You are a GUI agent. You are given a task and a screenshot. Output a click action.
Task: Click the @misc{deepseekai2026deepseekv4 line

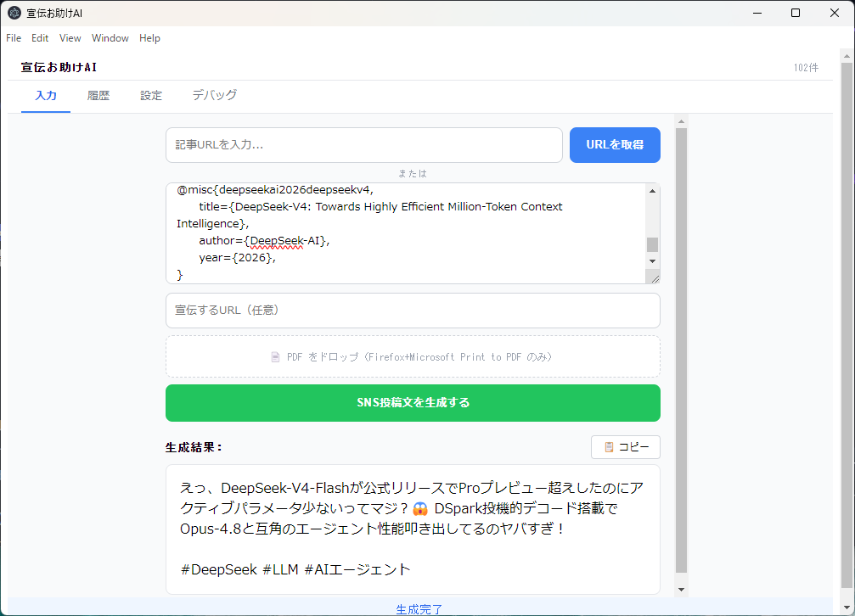(275, 190)
